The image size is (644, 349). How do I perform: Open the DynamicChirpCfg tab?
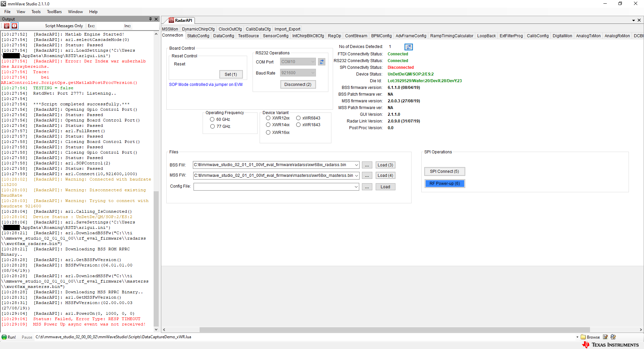click(x=198, y=29)
